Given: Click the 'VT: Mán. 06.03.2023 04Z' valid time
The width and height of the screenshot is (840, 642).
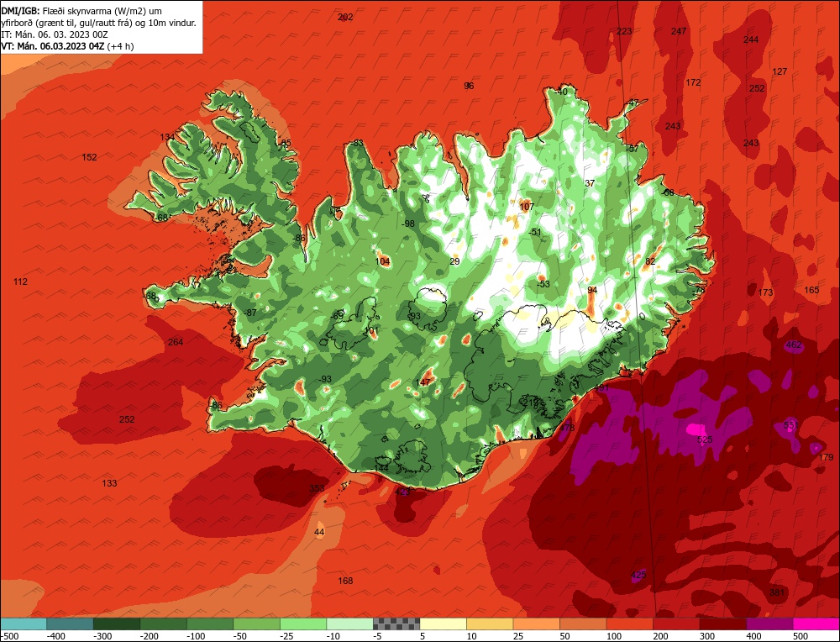Looking at the screenshot, I should [52, 46].
